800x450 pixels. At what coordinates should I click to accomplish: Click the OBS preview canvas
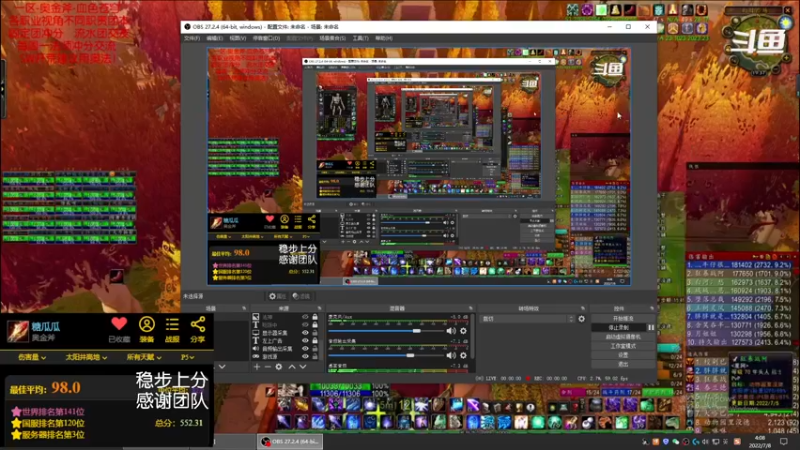tap(419, 166)
